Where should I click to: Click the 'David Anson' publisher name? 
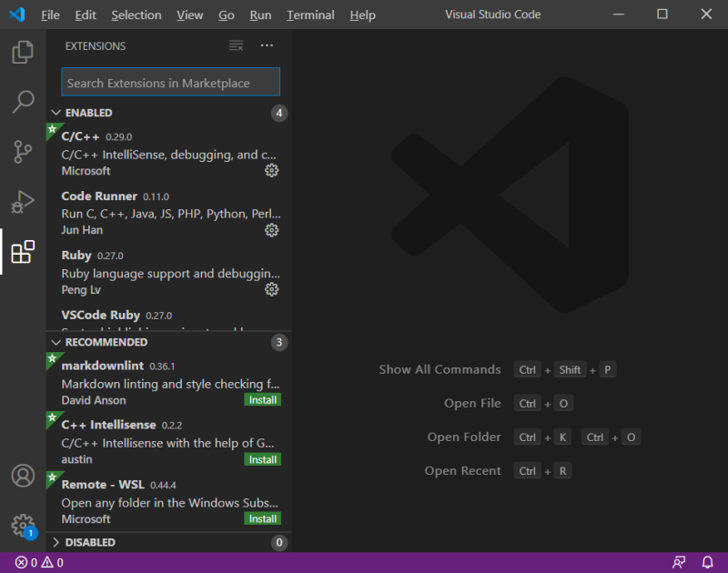point(94,400)
